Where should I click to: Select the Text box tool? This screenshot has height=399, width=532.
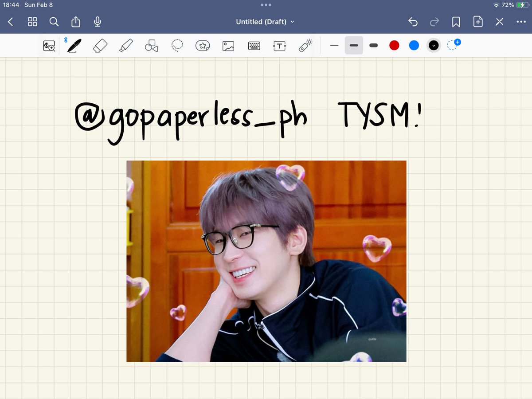tap(279, 46)
